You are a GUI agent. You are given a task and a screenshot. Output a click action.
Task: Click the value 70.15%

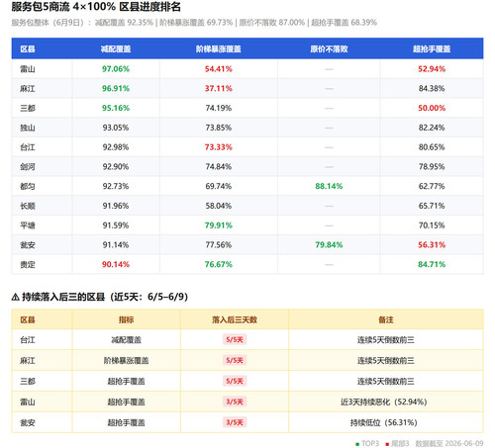point(432,225)
